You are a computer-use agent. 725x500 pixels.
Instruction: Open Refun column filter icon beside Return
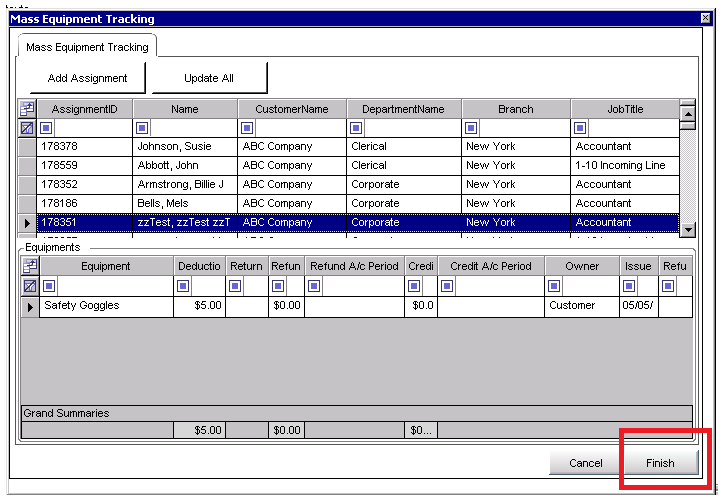tap(278, 286)
